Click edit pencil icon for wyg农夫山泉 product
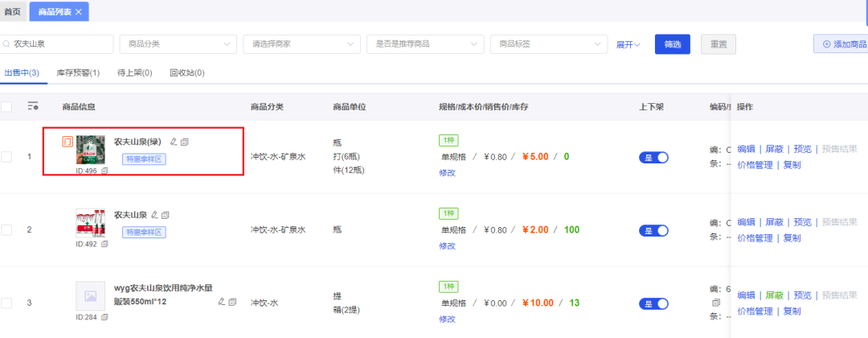Screen dimensions: 868x338 click(222, 302)
